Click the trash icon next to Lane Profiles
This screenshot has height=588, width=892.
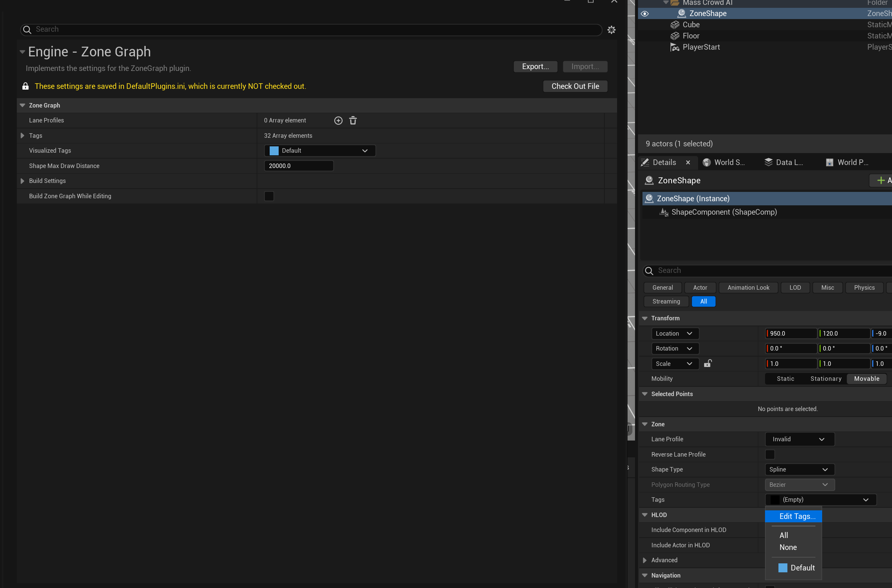353,120
